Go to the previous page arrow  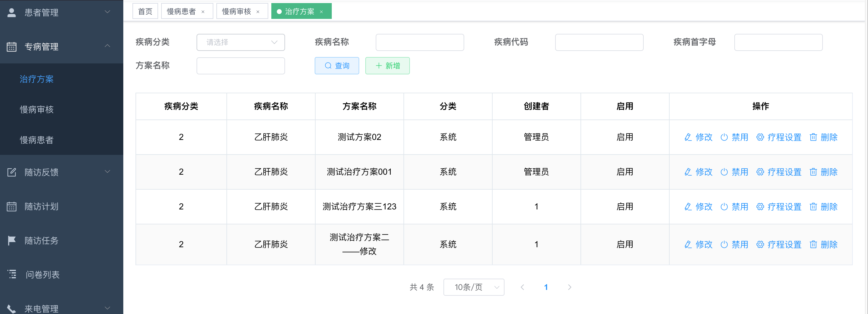pyautogui.click(x=522, y=287)
